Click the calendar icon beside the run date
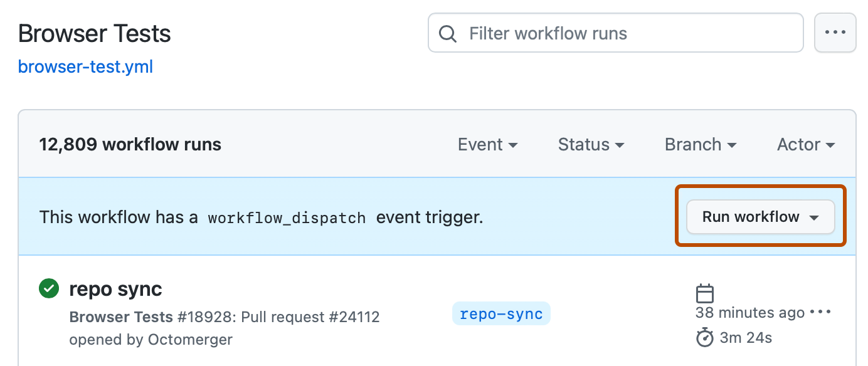This screenshot has width=868, height=366. point(705,292)
